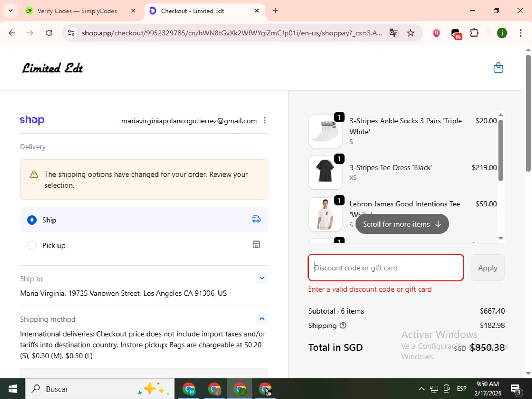Open the red shield extension icon
532x399 pixels.
click(x=437, y=33)
